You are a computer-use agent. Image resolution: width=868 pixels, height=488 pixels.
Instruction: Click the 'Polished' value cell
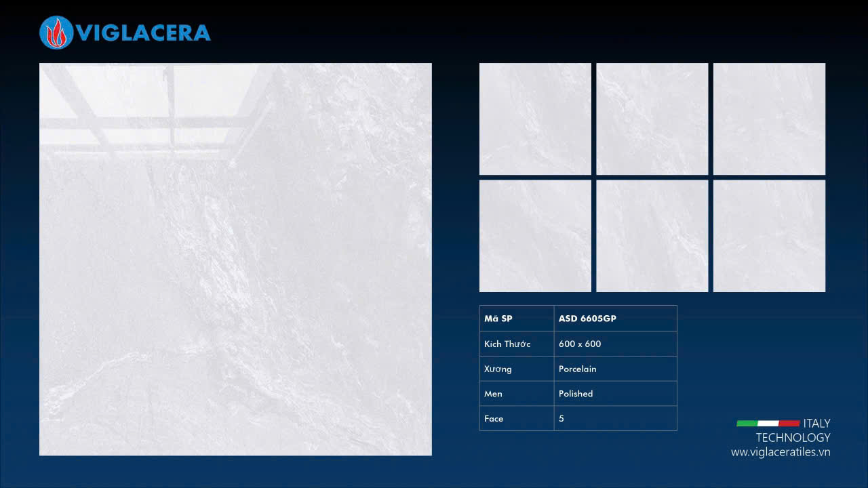click(616, 394)
